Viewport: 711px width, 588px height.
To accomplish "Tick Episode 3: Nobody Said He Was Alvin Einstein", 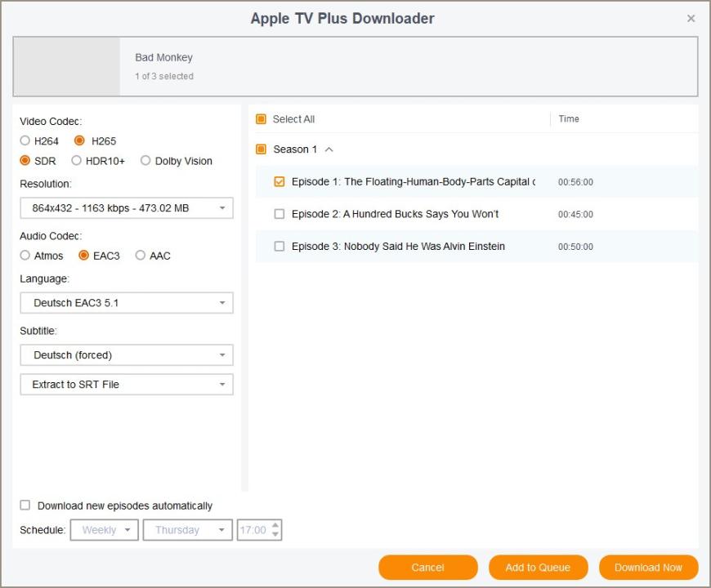I will click(x=279, y=247).
